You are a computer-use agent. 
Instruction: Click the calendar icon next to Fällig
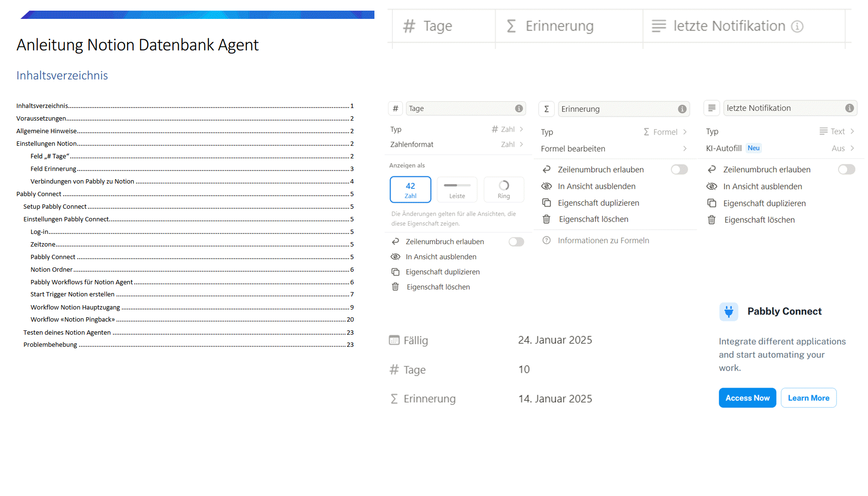coord(394,341)
